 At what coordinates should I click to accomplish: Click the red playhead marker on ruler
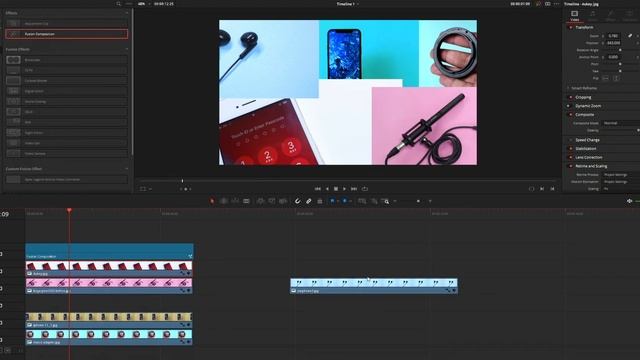pyautogui.click(x=69, y=210)
